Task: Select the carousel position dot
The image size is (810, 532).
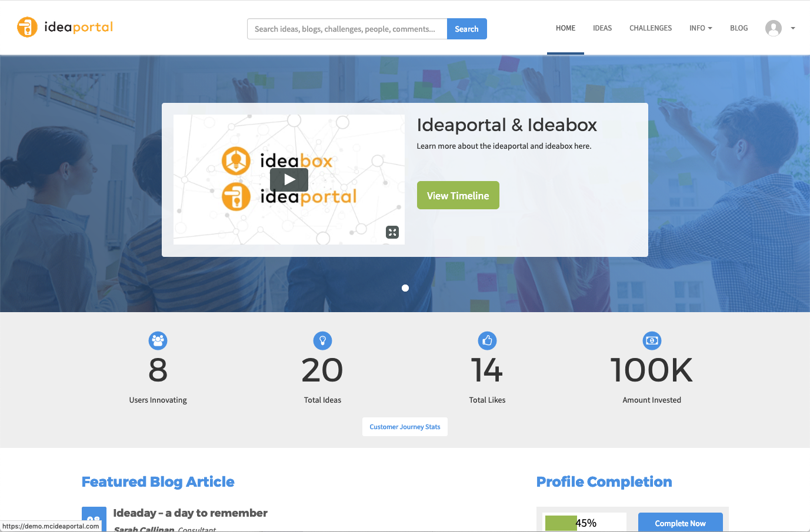Action: point(405,288)
